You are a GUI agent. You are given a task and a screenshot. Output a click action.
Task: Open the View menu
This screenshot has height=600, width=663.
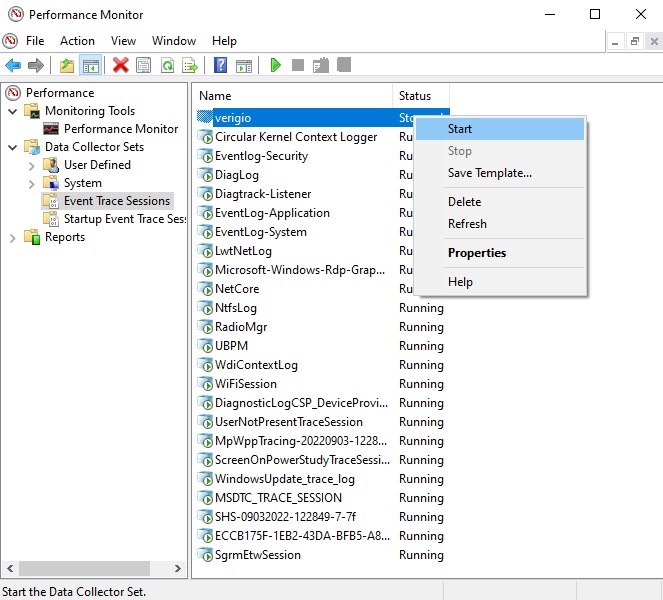123,41
